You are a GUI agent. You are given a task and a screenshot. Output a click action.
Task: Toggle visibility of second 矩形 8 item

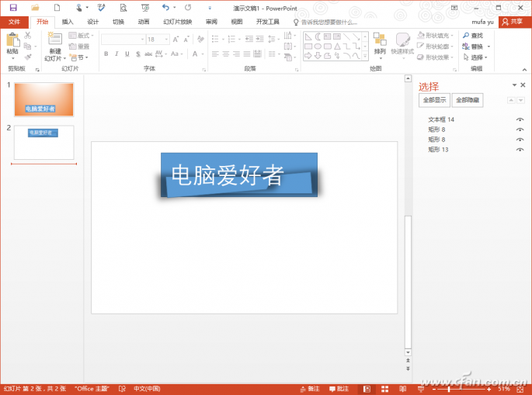(520, 140)
